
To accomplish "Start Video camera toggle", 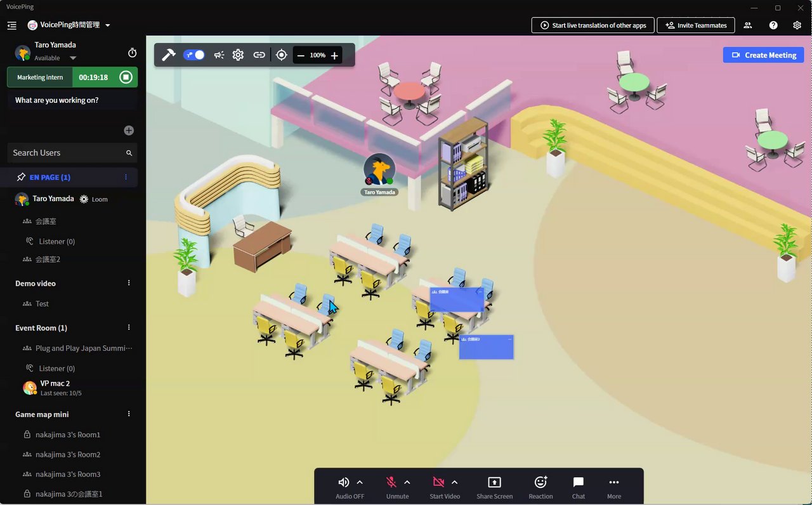I will point(438,482).
